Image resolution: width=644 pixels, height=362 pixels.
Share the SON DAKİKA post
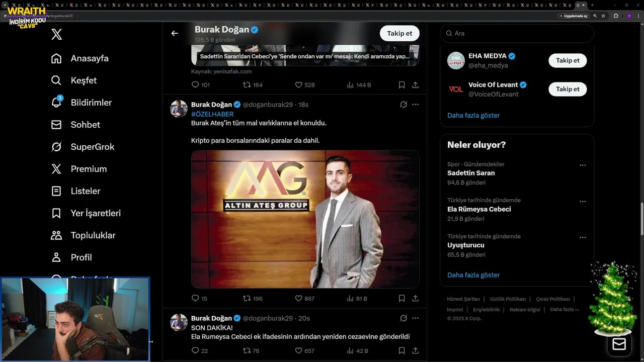click(x=415, y=350)
